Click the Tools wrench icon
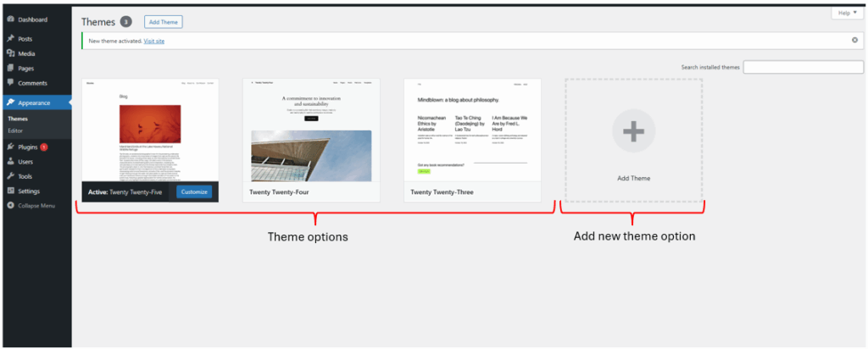This screenshot has width=868, height=349. (10, 176)
